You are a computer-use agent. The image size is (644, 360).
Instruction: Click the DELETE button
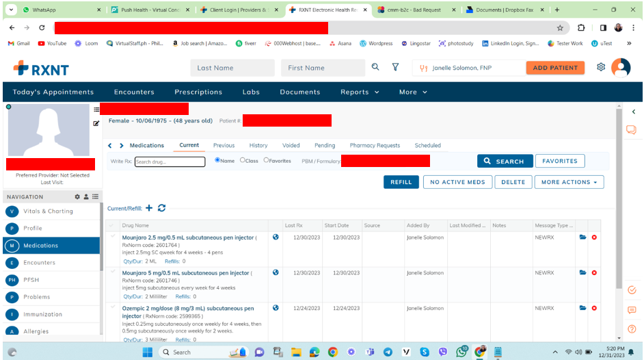513,182
